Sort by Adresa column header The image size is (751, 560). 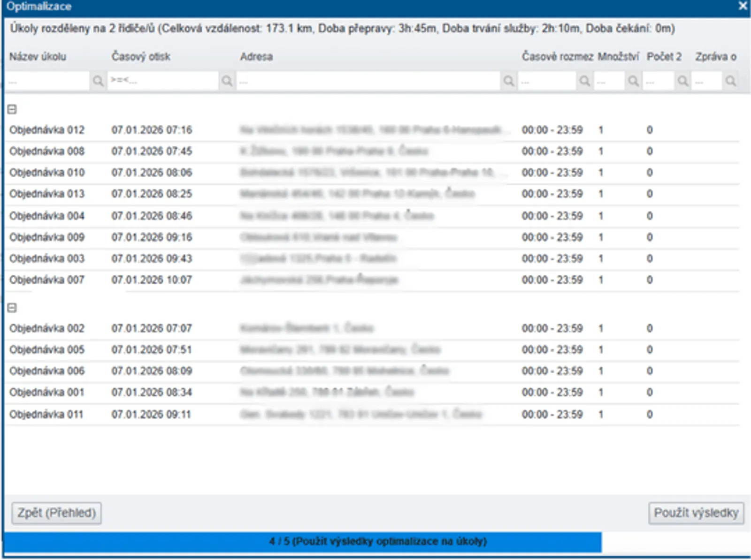coord(256,57)
